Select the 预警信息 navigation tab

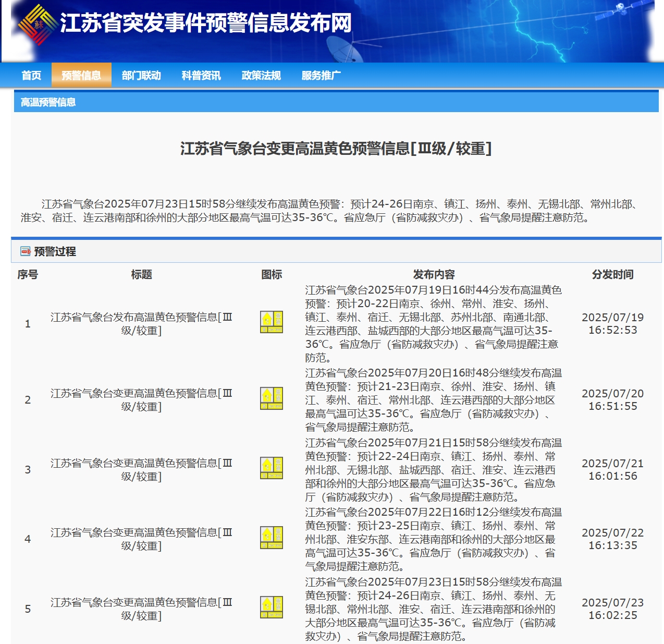tap(81, 76)
